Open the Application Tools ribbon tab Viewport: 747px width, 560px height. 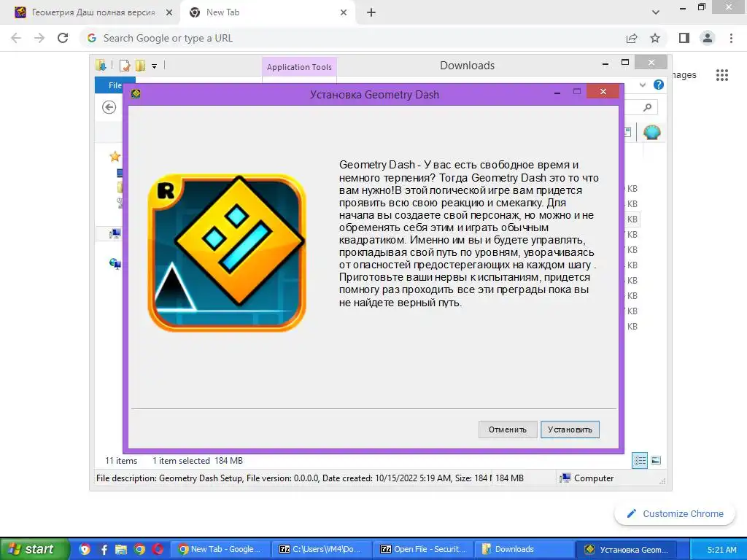299,67
